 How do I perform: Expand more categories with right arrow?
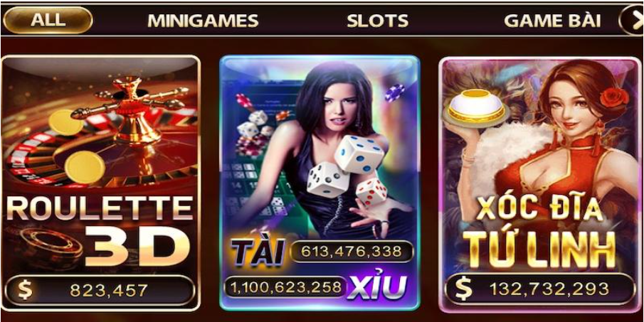tap(632, 21)
